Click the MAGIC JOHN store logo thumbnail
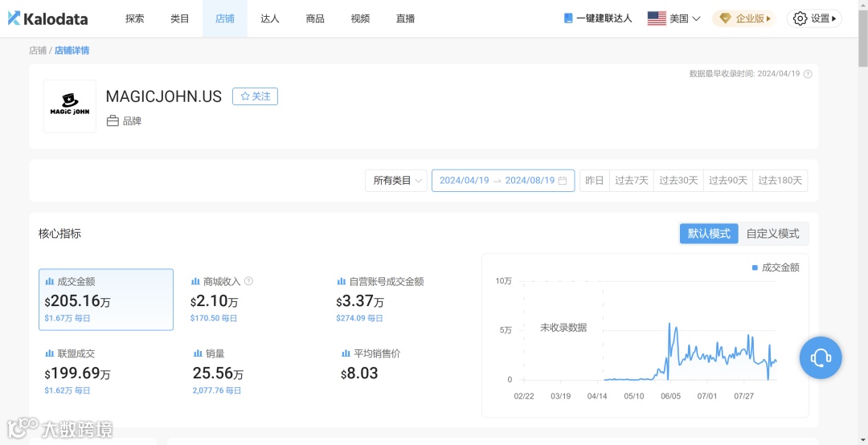This screenshot has width=868, height=445. (x=70, y=106)
